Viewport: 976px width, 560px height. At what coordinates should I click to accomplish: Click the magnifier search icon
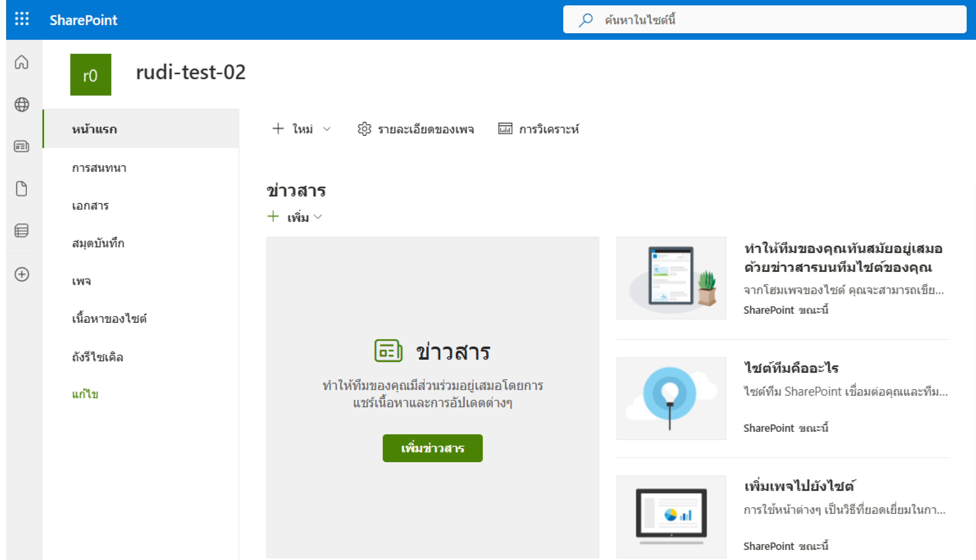click(586, 20)
